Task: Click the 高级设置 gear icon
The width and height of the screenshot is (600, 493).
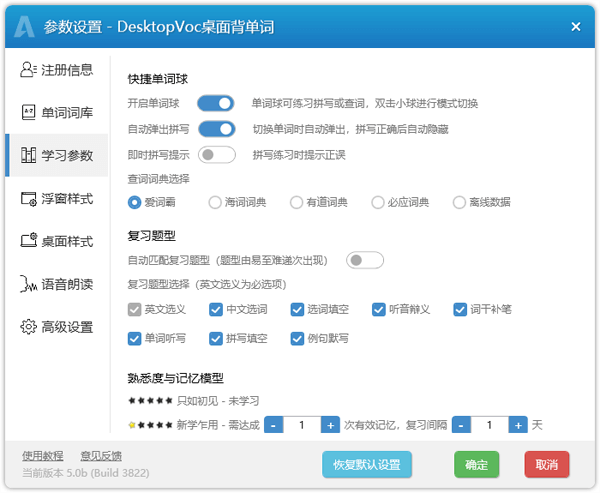Action: tap(28, 327)
